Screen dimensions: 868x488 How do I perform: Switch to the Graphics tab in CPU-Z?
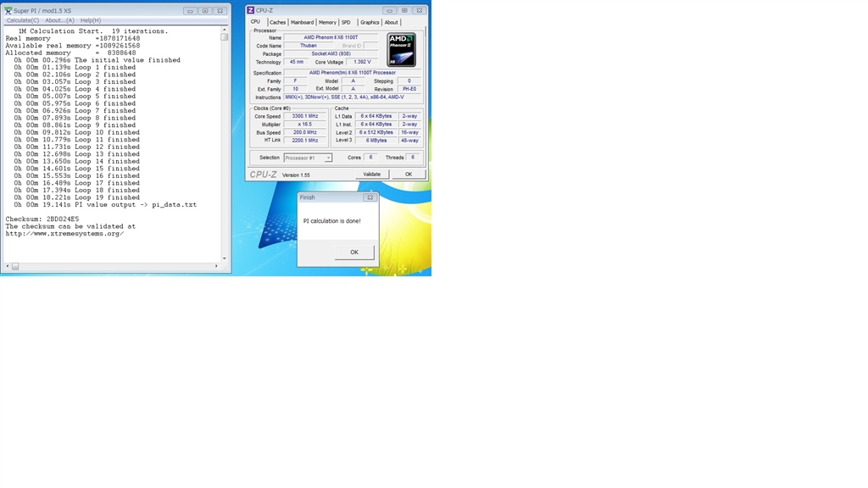pos(370,23)
